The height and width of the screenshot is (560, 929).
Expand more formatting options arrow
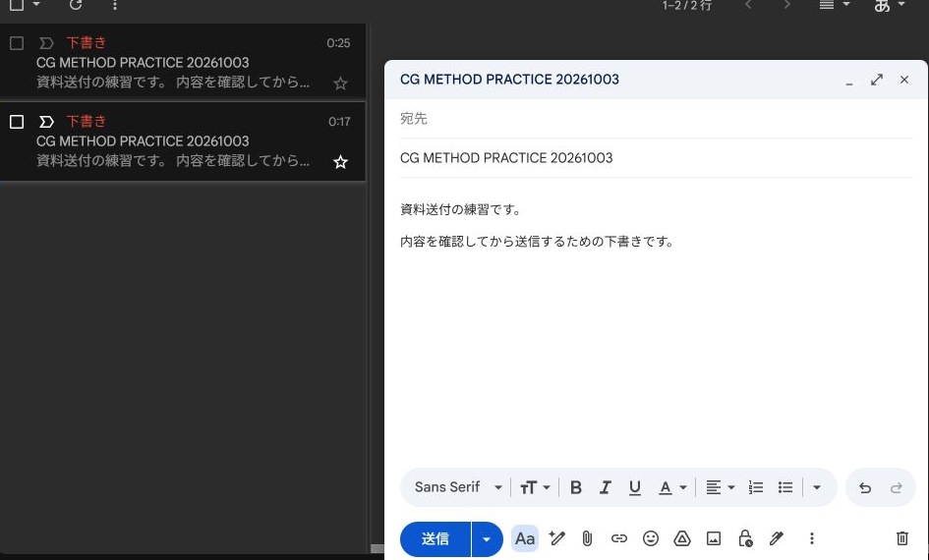816,487
